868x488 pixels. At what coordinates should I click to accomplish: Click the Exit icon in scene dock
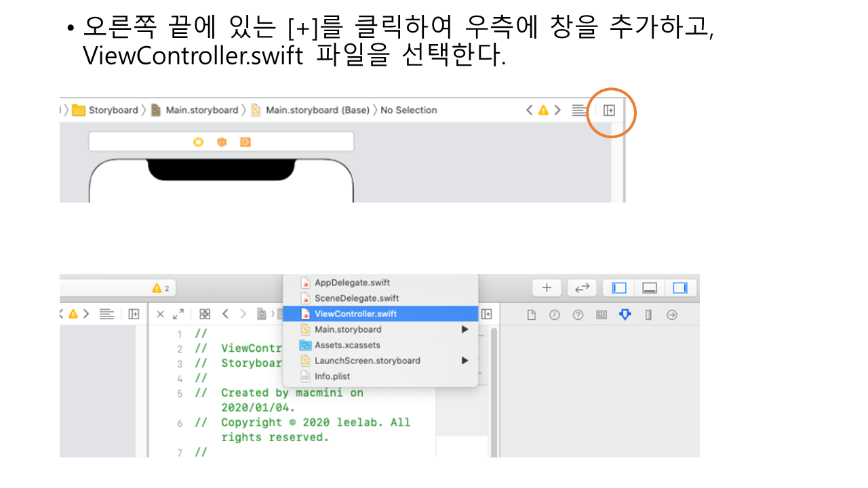point(245,142)
